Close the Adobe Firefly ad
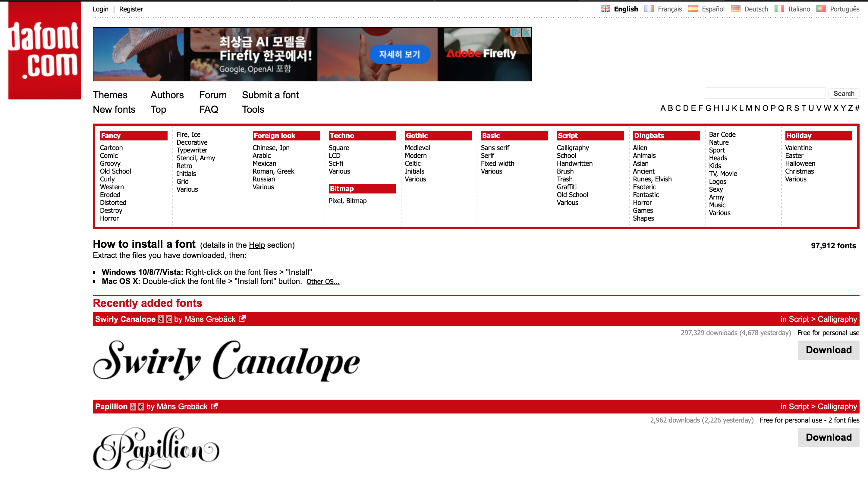The image size is (868, 481). pyautogui.click(x=526, y=32)
